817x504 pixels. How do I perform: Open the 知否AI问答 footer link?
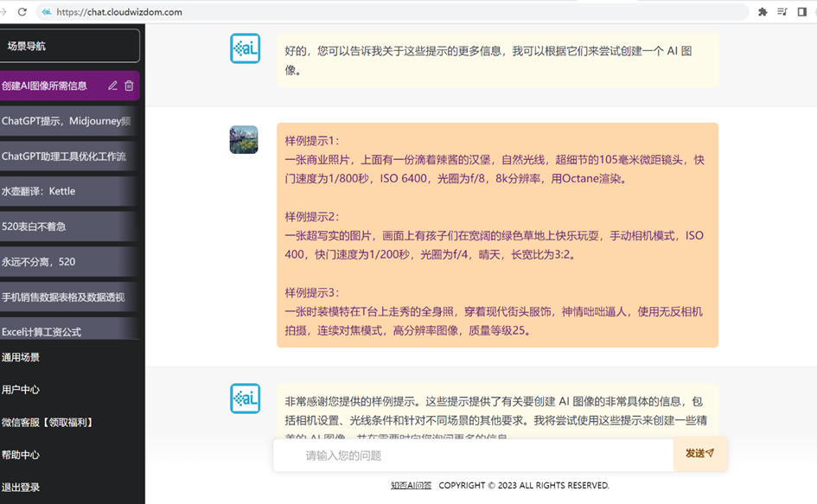pyautogui.click(x=412, y=485)
